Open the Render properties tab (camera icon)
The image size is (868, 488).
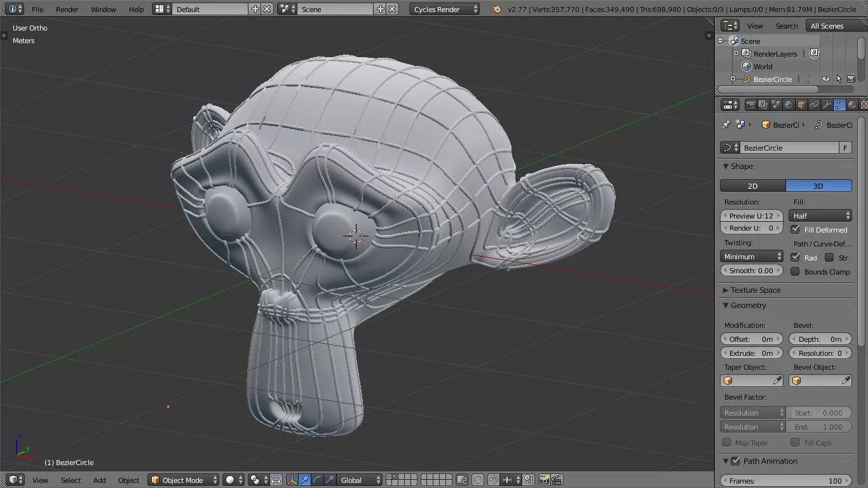[x=750, y=105]
